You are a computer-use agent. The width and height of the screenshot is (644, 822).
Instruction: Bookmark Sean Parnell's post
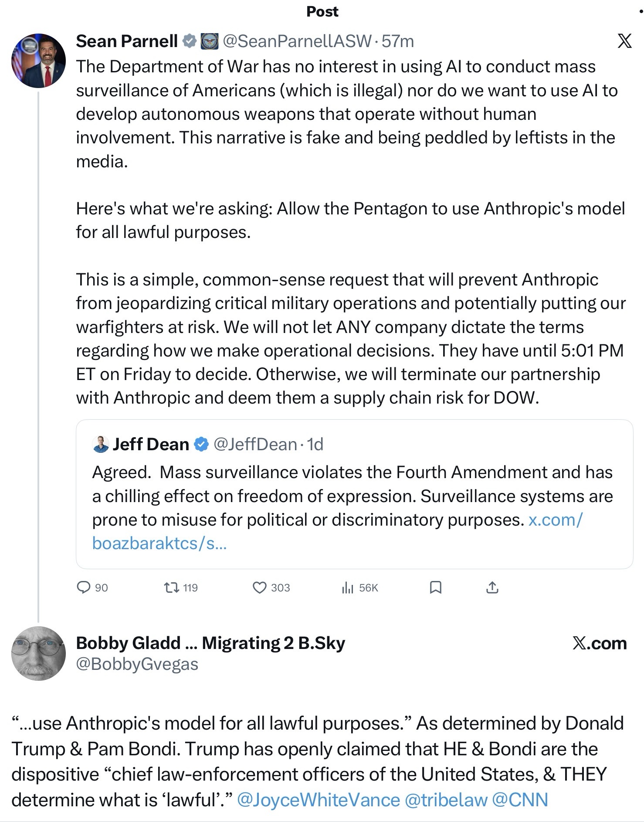(436, 588)
